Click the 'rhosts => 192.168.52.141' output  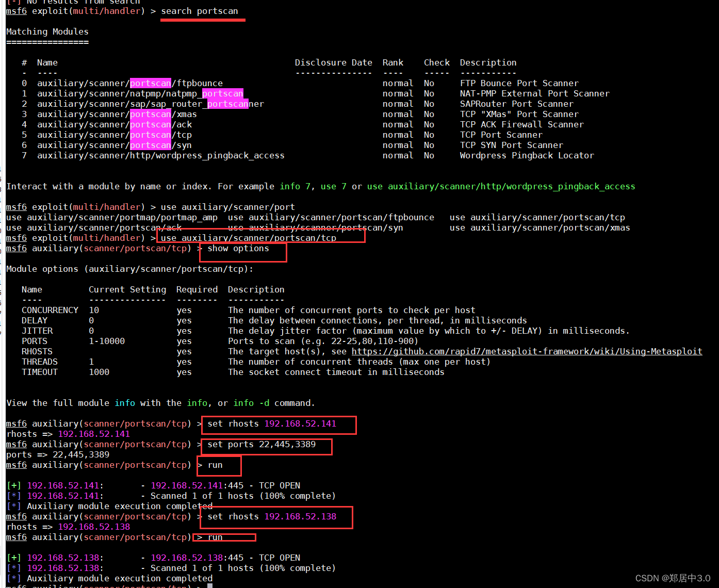[x=68, y=434]
